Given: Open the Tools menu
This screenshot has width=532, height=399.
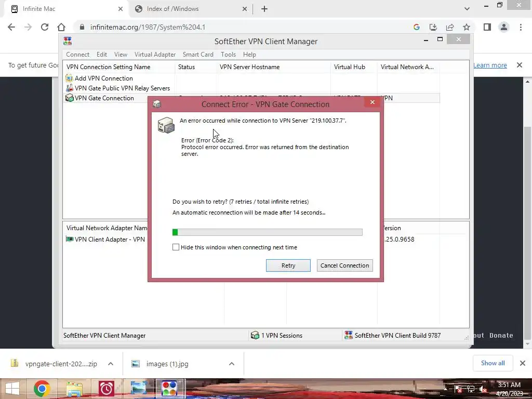Looking at the screenshot, I should coord(229,54).
